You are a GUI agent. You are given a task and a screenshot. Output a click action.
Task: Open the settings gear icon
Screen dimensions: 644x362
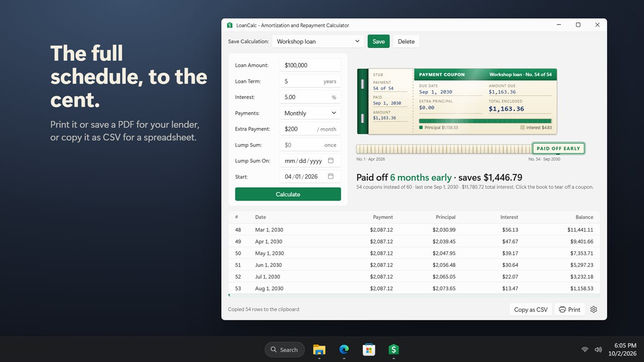tap(594, 310)
